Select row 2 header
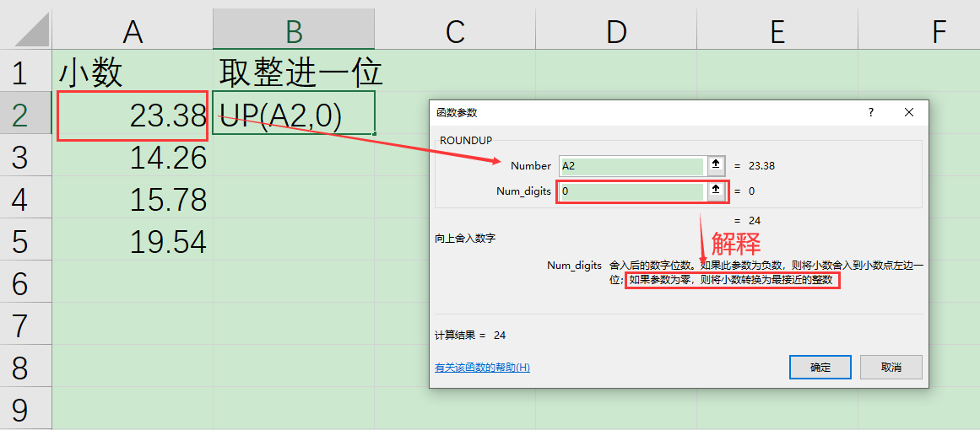 [x=25, y=113]
